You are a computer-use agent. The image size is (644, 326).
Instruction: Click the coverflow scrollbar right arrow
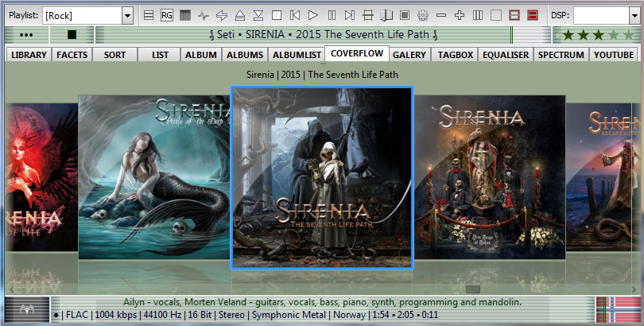[x=635, y=289]
